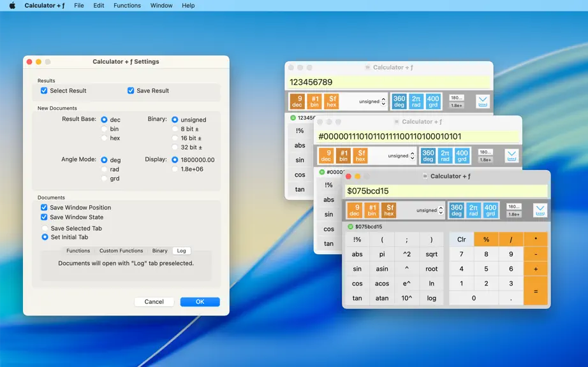The width and height of the screenshot is (588, 367).
Task: Click number 7 key
Action: [x=461, y=254]
